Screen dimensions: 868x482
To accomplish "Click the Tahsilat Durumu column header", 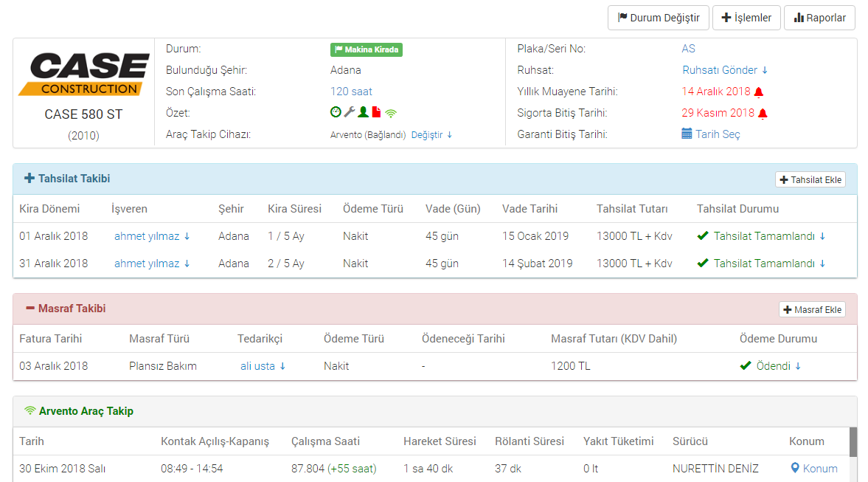I will coord(738,209).
